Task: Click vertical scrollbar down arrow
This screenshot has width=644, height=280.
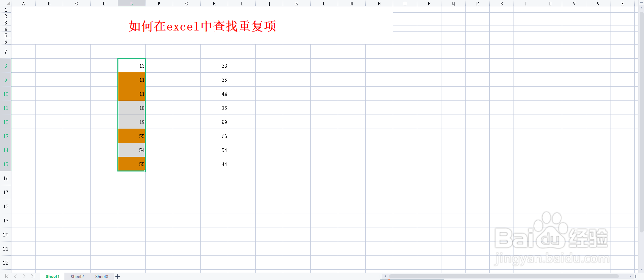Action: [x=641, y=270]
